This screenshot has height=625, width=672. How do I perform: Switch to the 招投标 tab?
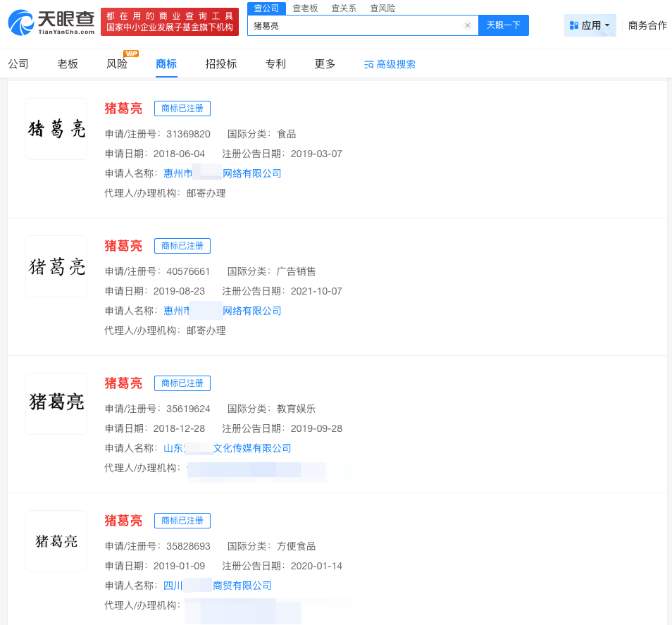pos(220,63)
